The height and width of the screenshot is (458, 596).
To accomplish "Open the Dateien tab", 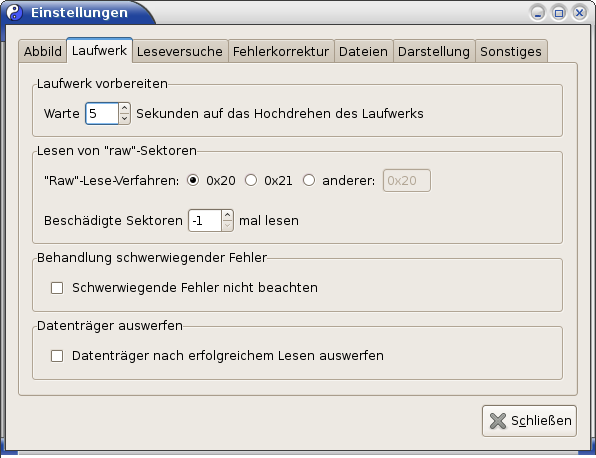I will coord(363,51).
